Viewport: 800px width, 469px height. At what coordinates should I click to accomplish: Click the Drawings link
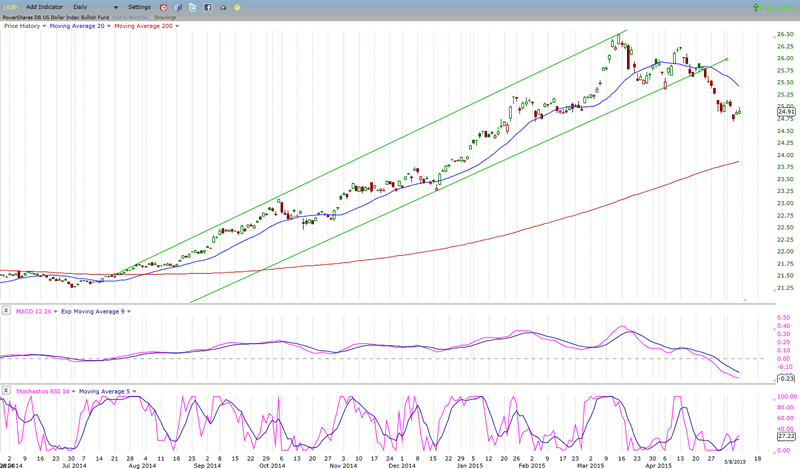pos(166,17)
